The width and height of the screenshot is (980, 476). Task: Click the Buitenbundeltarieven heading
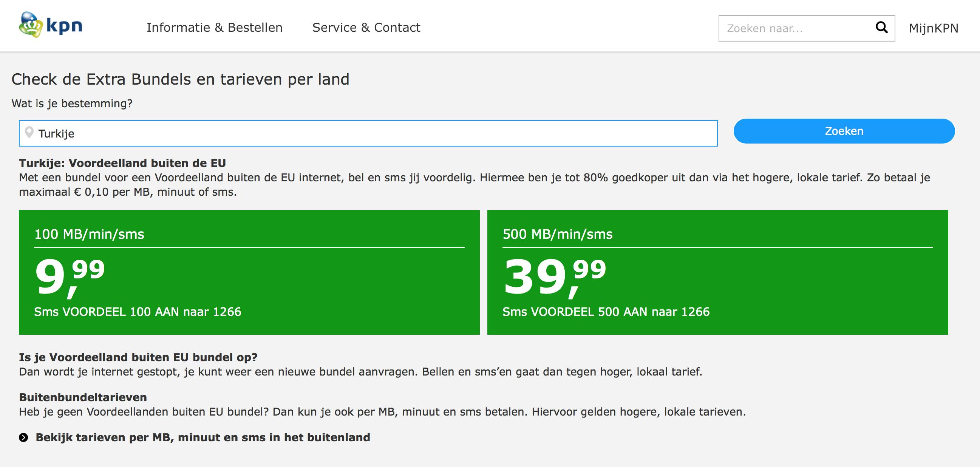[x=83, y=397]
